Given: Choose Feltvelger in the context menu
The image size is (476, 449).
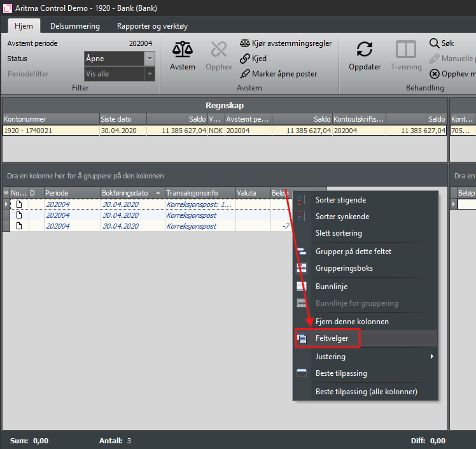Looking at the screenshot, I should [x=332, y=338].
